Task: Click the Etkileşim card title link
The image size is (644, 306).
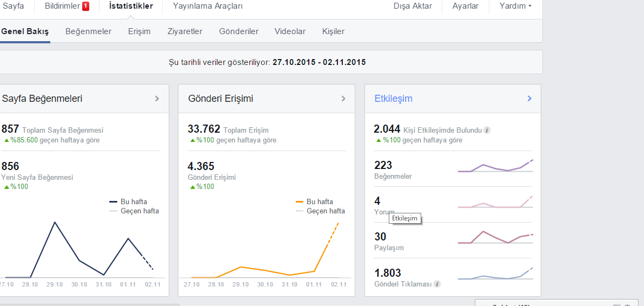Action: click(x=394, y=98)
